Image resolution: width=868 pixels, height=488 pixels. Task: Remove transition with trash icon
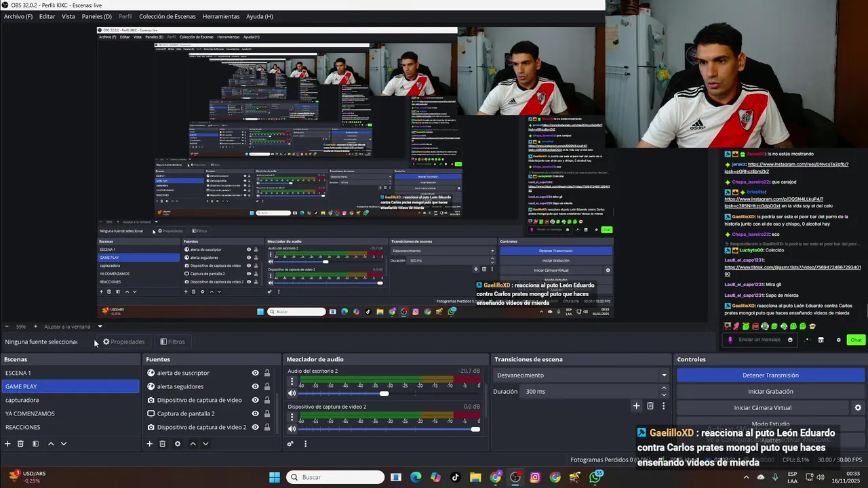coord(650,406)
